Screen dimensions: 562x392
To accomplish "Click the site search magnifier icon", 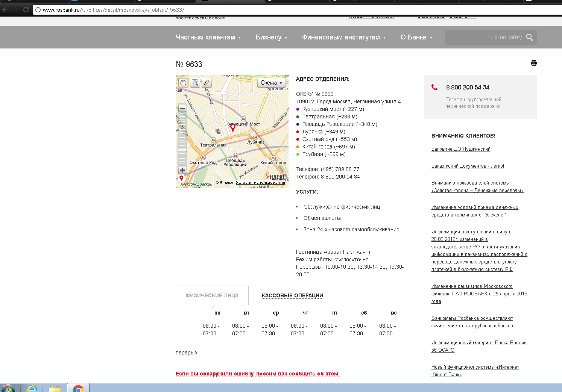I will [x=529, y=37].
